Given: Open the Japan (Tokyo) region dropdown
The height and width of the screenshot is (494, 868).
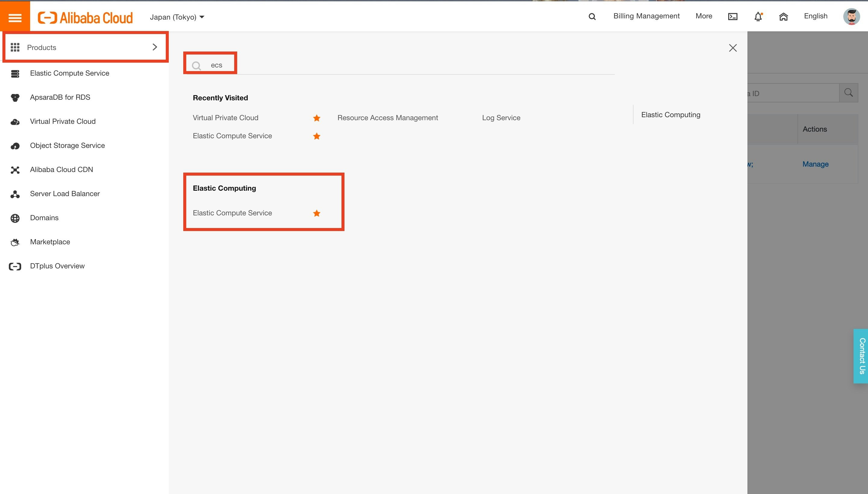Looking at the screenshot, I should (177, 17).
